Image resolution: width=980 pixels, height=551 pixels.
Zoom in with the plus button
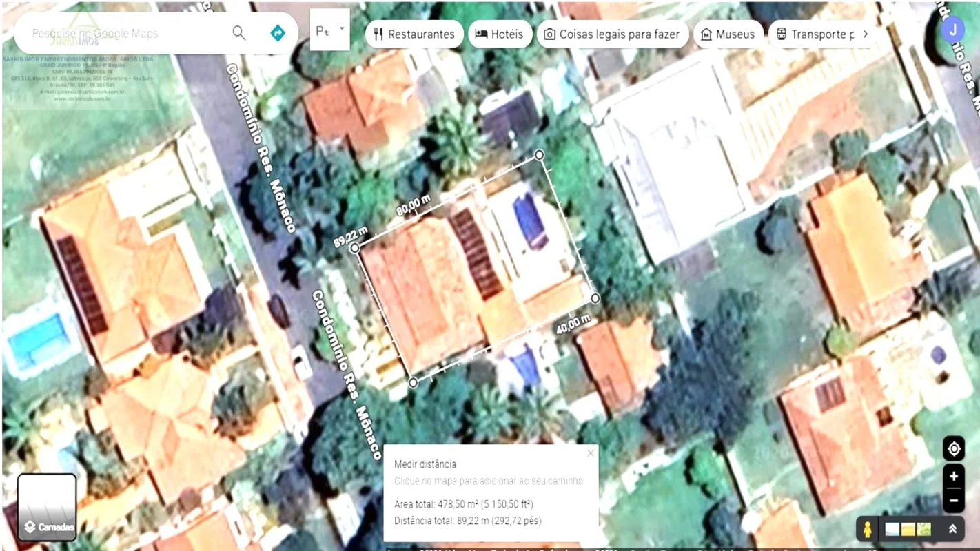point(954,477)
